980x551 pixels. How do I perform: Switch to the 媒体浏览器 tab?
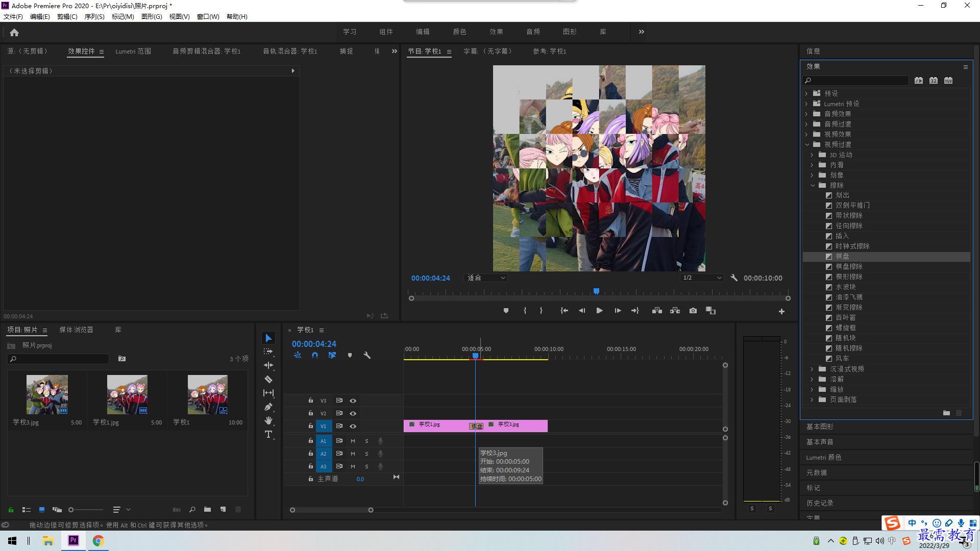coord(76,330)
